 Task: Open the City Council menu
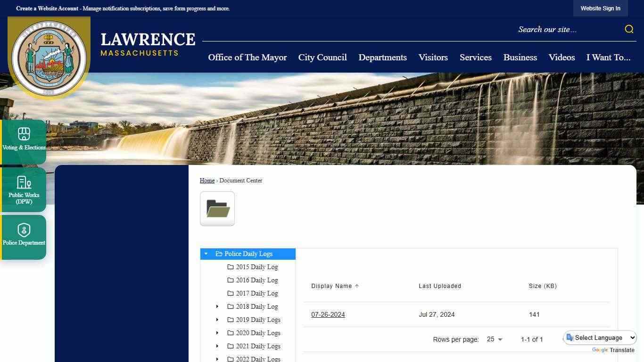322,58
